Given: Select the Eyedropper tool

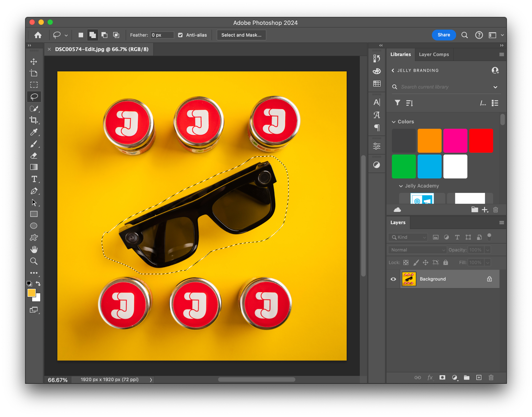Looking at the screenshot, I should (34, 132).
